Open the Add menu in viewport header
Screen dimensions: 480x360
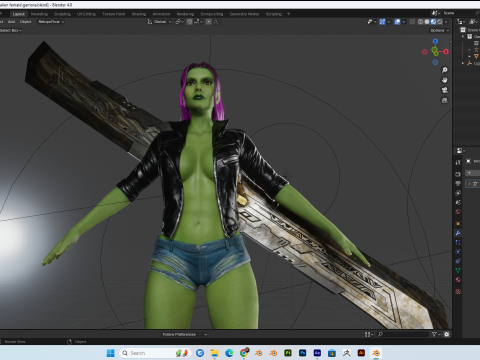point(12,22)
